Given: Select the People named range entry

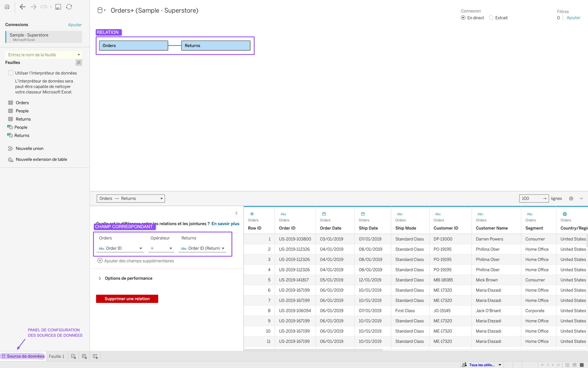Looking at the screenshot, I should [21, 127].
